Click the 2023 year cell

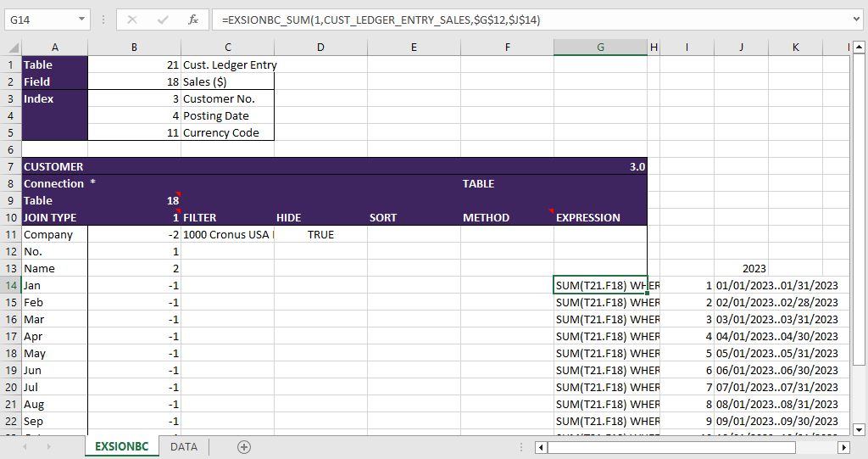tap(741, 269)
